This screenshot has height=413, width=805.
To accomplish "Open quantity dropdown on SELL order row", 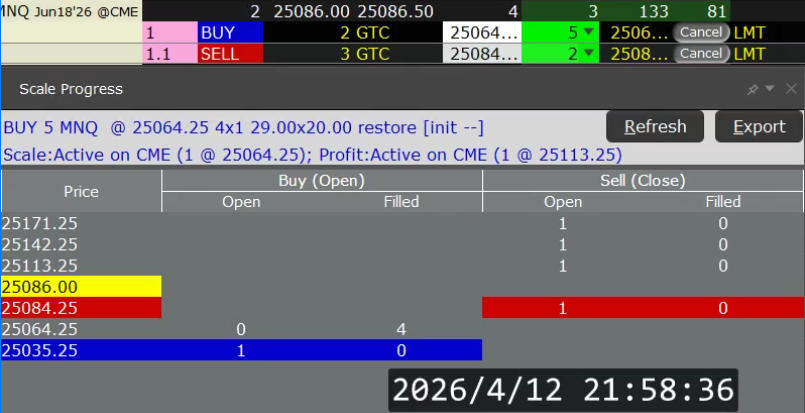I will click(587, 54).
